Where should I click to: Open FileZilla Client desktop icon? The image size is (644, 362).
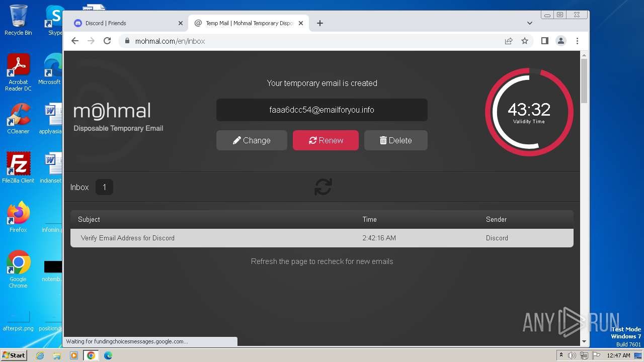pos(18,167)
